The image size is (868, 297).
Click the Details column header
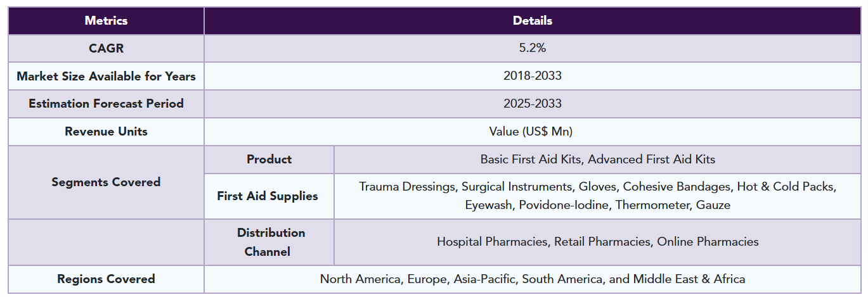(533, 20)
